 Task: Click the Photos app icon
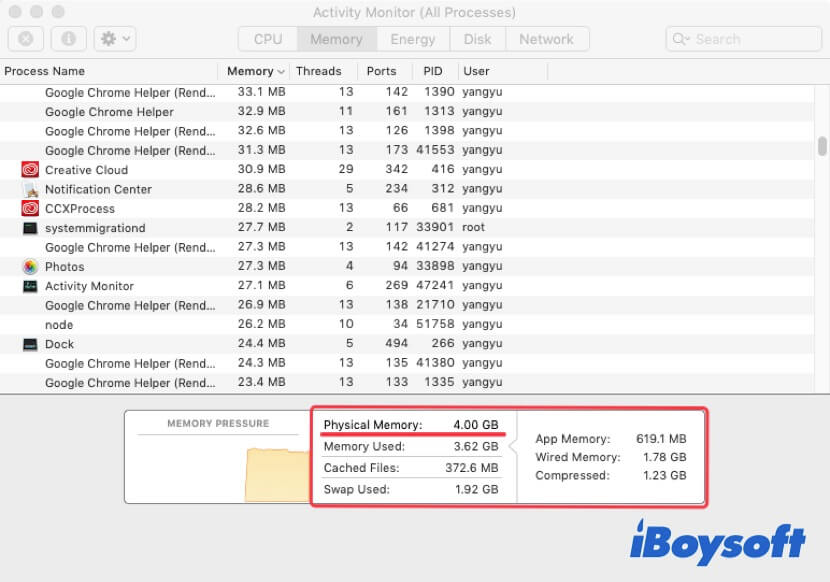tap(30, 267)
